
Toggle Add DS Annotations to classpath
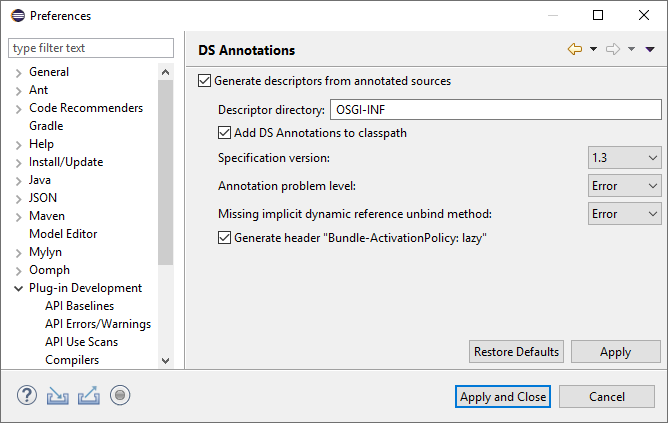pyautogui.click(x=225, y=132)
